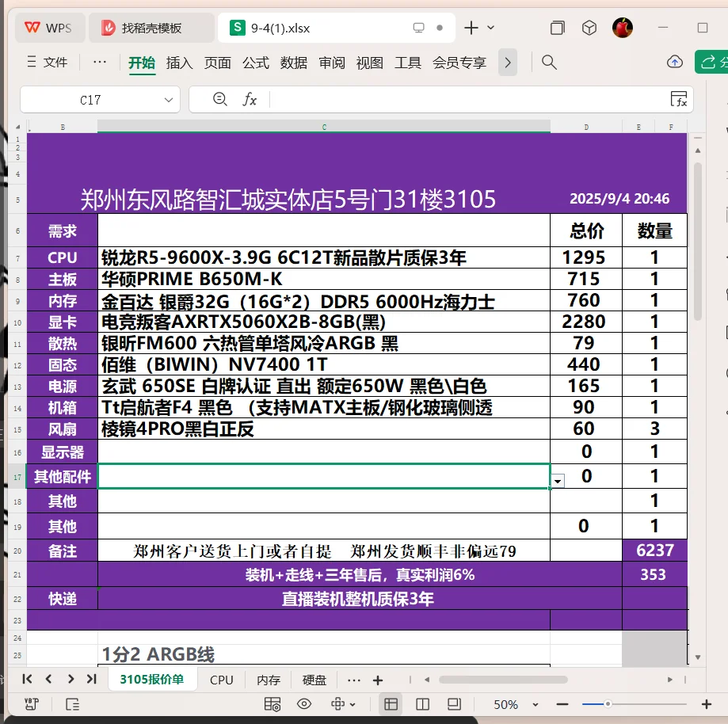
Task: Switch to the 找稻壳模板 tab
Action: coord(151,28)
